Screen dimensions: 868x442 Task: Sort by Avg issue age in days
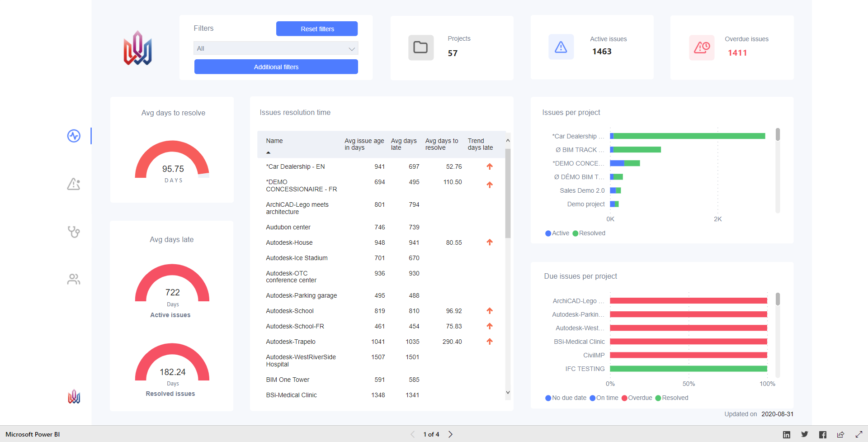(364, 144)
